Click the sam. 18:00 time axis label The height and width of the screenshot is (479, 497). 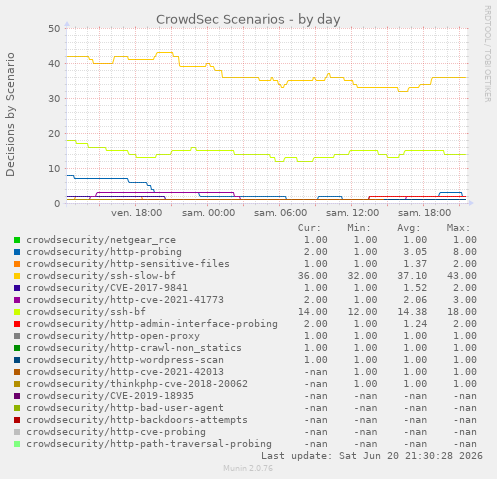pos(424,213)
